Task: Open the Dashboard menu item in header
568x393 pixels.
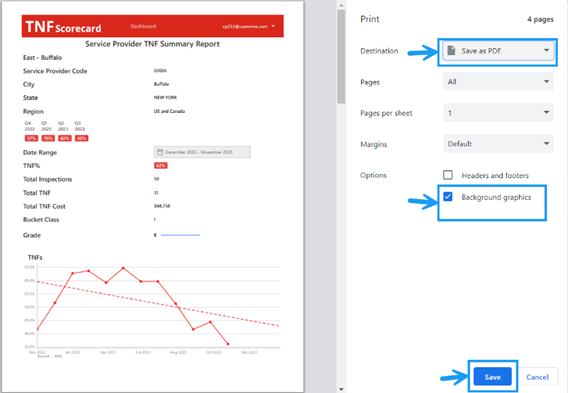Action: click(x=143, y=26)
